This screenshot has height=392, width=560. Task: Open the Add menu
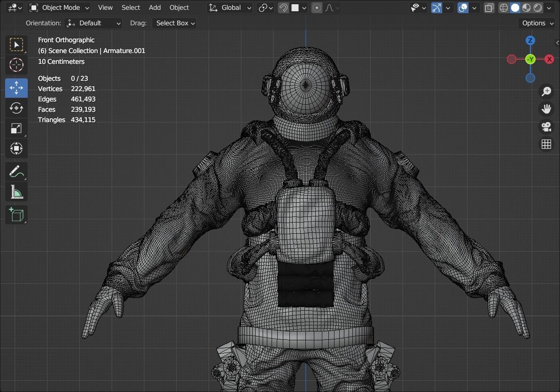click(x=155, y=8)
